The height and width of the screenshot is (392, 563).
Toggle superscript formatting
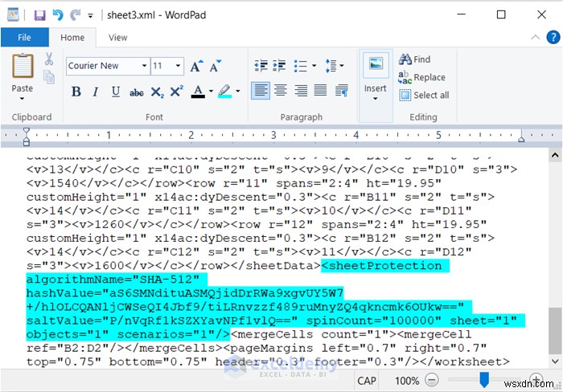[x=176, y=91]
